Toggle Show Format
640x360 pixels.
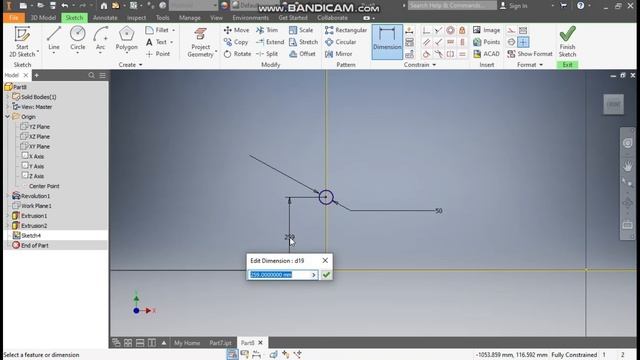click(x=530, y=54)
